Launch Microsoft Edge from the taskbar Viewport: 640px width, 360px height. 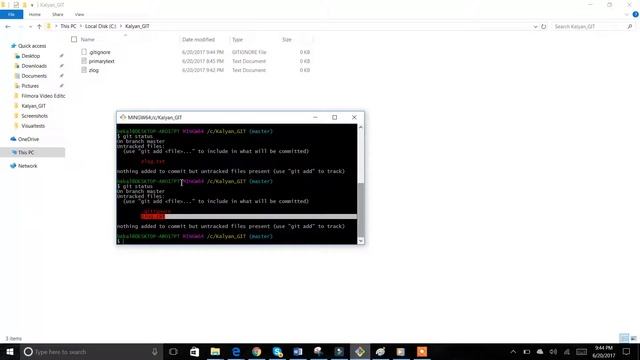pos(236,352)
